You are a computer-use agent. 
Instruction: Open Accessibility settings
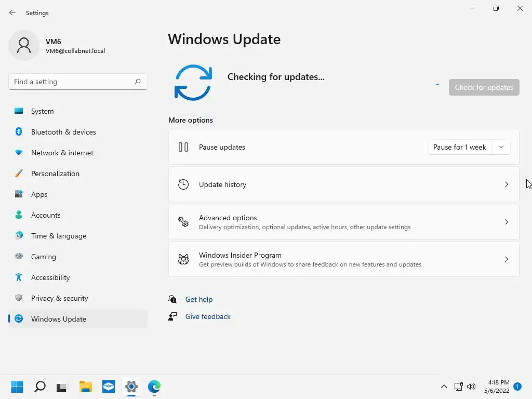78,277
